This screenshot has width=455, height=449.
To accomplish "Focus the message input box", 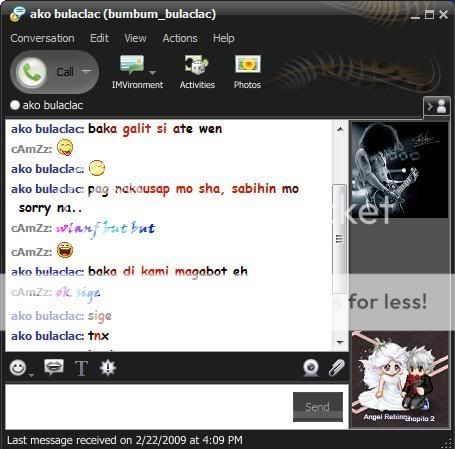I will [149, 407].
